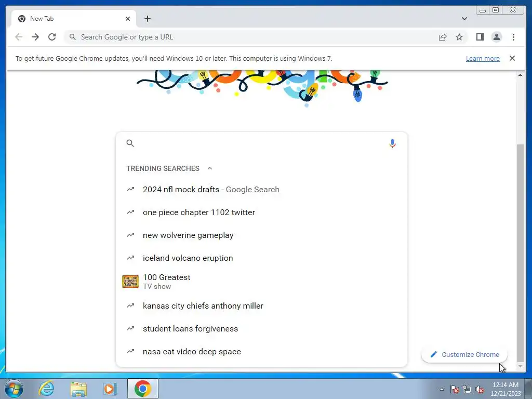
Task: Open Windows Explorer folder on taskbar
Action: pos(78,389)
